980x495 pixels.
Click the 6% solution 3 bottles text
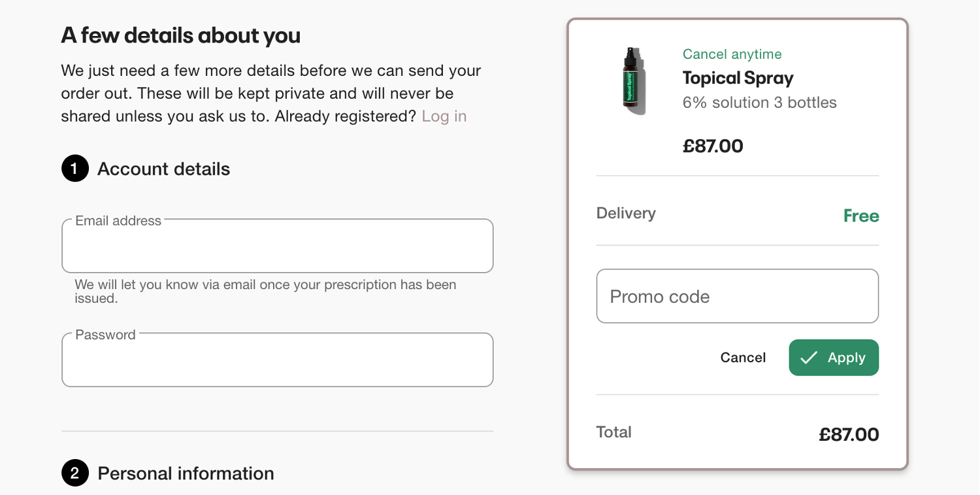click(x=760, y=103)
